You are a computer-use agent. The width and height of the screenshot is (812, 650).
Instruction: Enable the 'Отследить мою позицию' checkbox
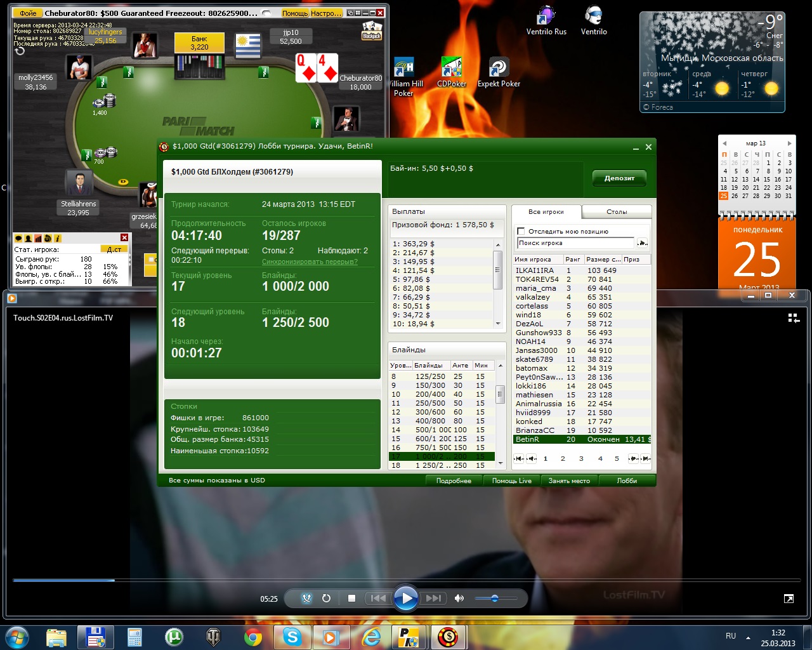pyautogui.click(x=521, y=231)
